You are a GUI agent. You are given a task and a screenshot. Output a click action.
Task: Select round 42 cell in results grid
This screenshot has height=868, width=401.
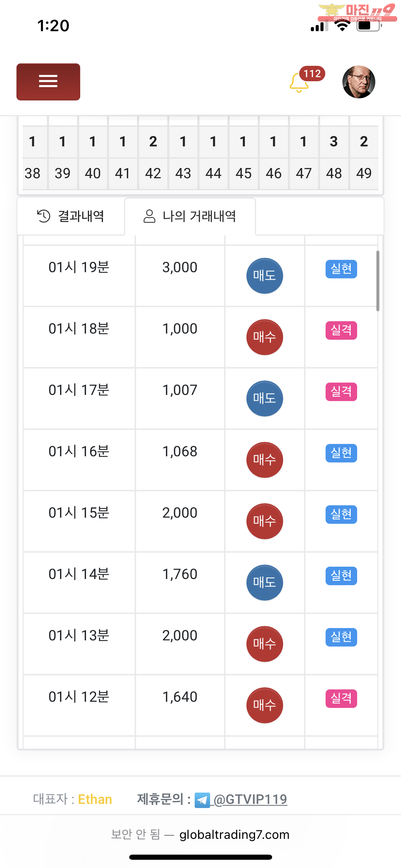point(153,173)
